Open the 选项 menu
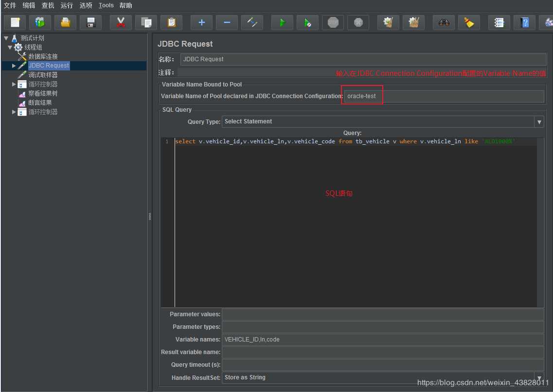Image resolution: width=553 pixels, height=392 pixels. [86, 5]
